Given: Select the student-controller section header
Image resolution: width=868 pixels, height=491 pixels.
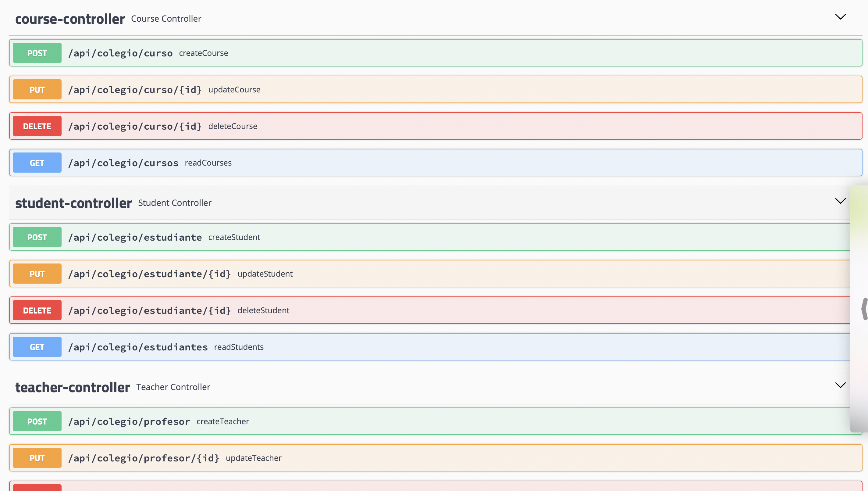Looking at the screenshot, I should (x=73, y=203).
